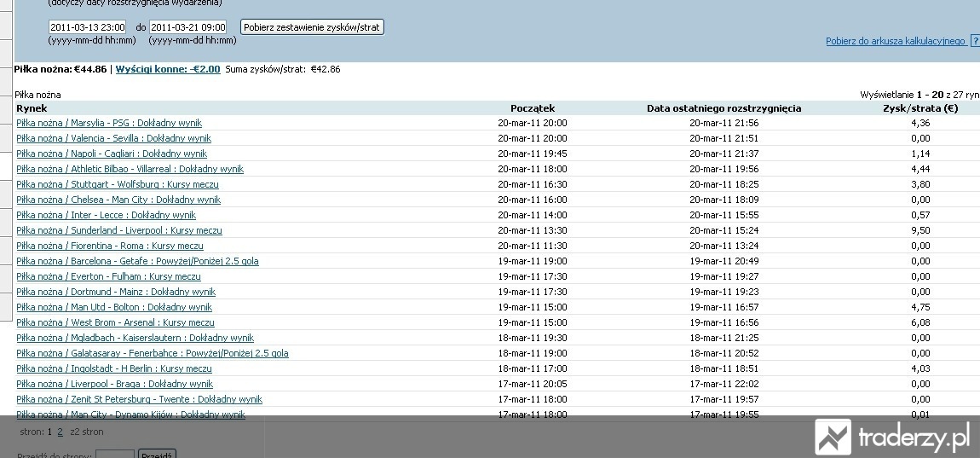This screenshot has height=458, width=980.
Task: Select profit value 1,14 for Napoli - Cagliari
Action: tap(920, 154)
